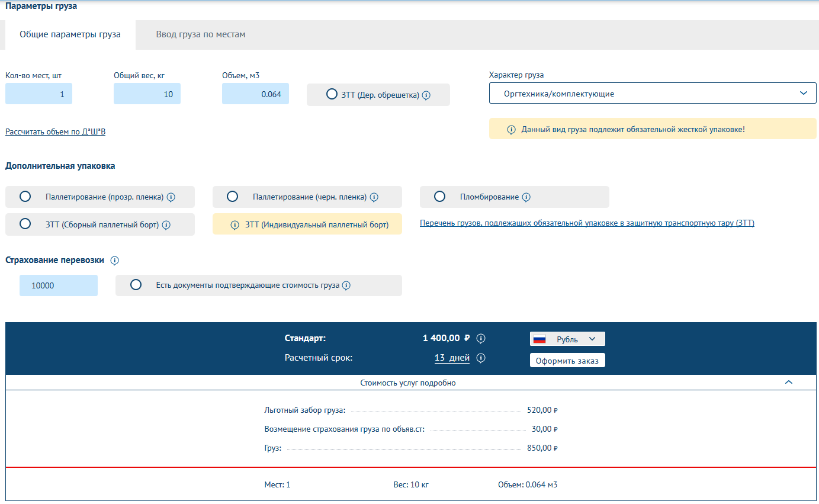
Task: Click the insurance value field with 10000
Action: pyautogui.click(x=58, y=285)
